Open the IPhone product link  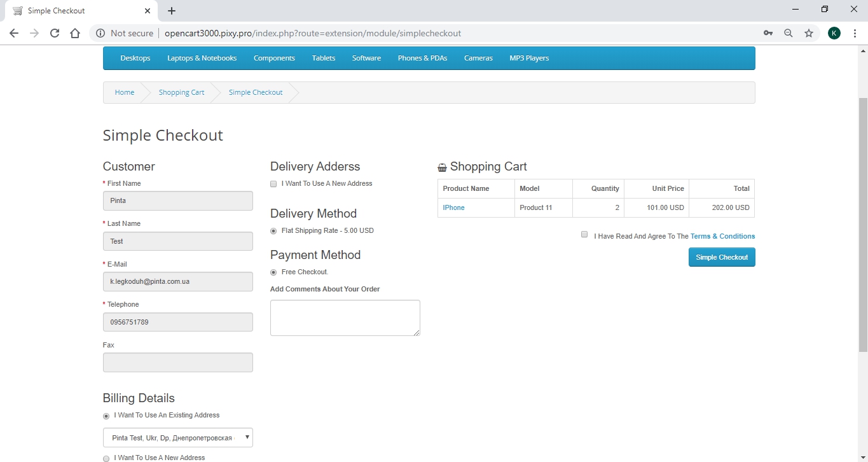[453, 207]
